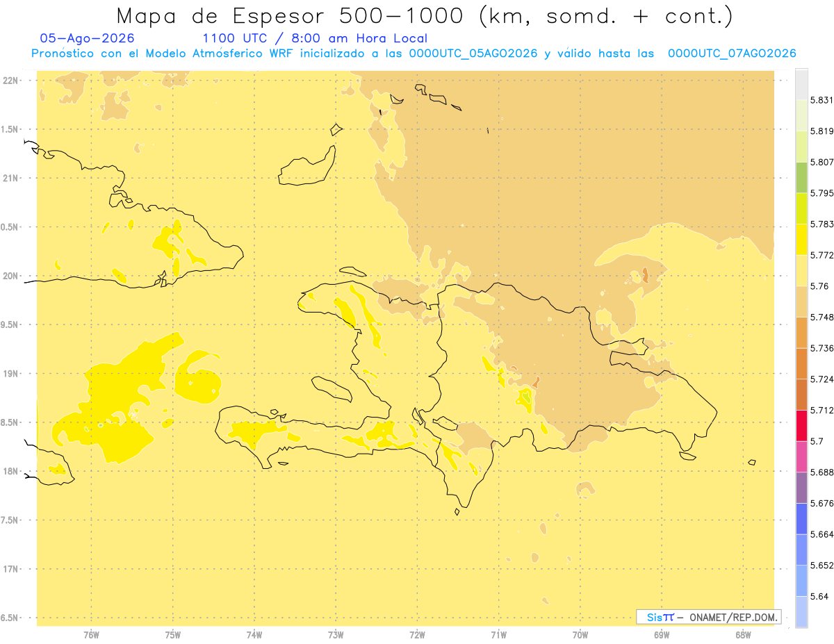Screen dimensions: 834x644
Task: Select the 73W longitude label
Action: pos(336,634)
